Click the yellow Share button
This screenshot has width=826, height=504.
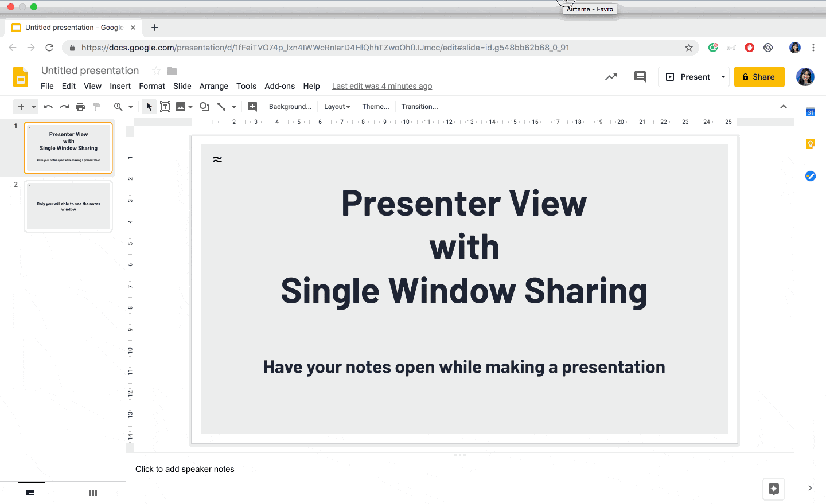click(x=759, y=77)
